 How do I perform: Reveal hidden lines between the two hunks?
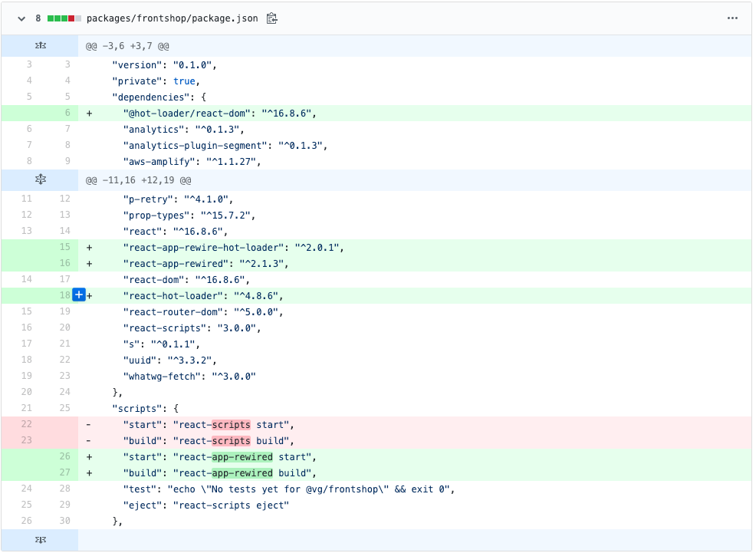[40, 179]
